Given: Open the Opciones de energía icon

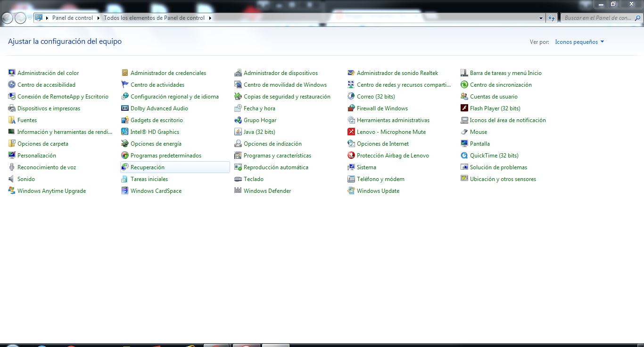Looking at the screenshot, I should click(125, 143).
